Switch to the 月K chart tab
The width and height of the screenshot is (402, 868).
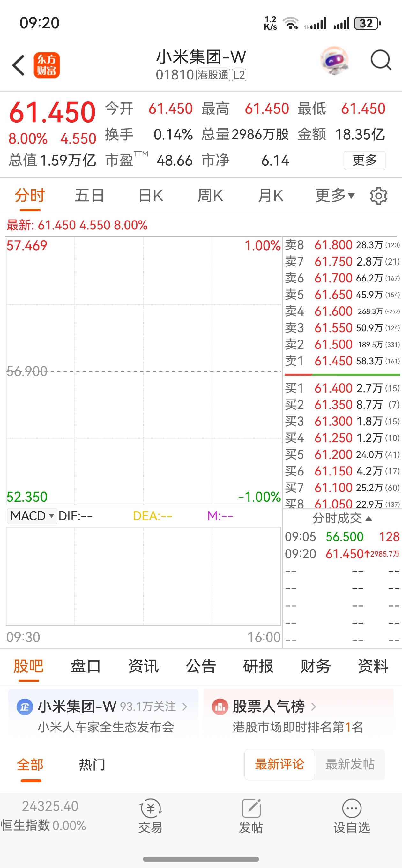click(x=271, y=196)
